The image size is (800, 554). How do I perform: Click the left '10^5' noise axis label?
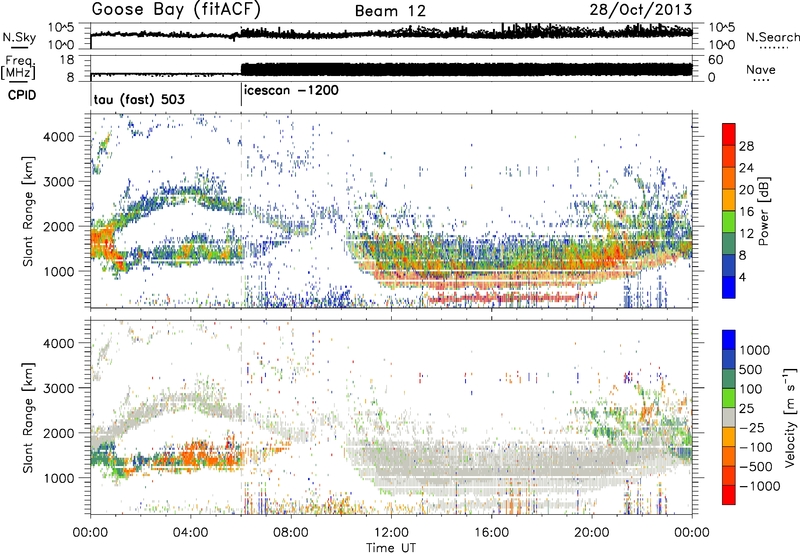pyautogui.click(x=61, y=28)
